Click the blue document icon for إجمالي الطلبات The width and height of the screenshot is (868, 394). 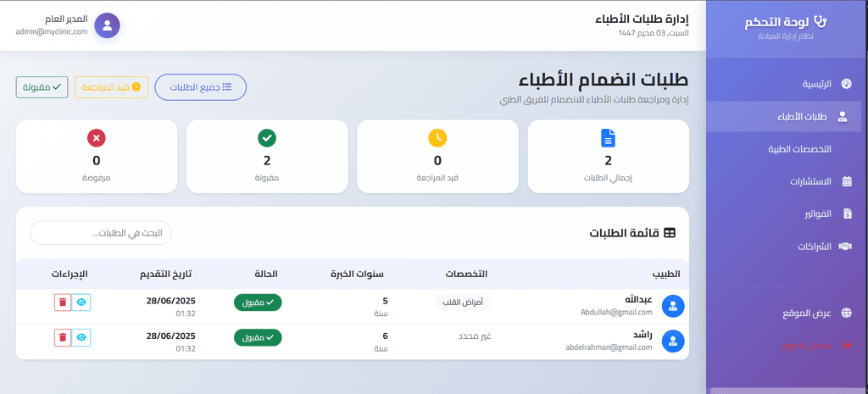pos(608,138)
